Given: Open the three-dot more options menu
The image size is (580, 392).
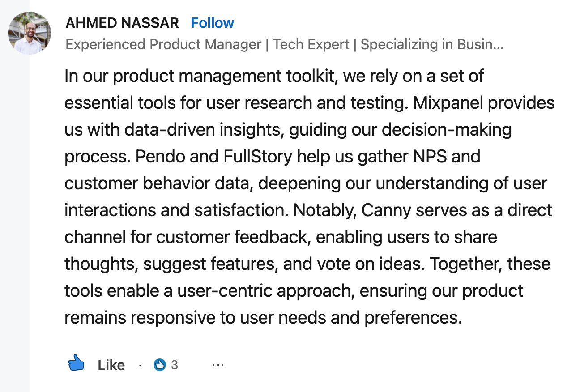Looking at the screenshot, I should coord(218,365).
